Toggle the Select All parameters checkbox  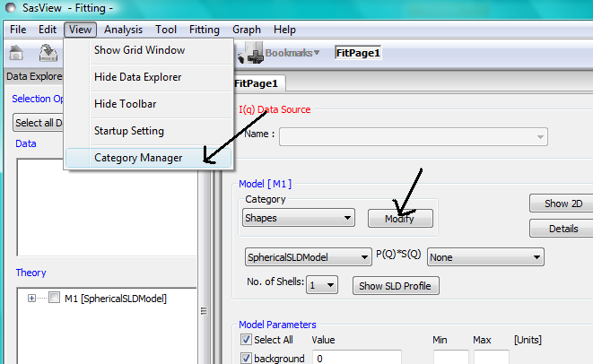(247, 341)
